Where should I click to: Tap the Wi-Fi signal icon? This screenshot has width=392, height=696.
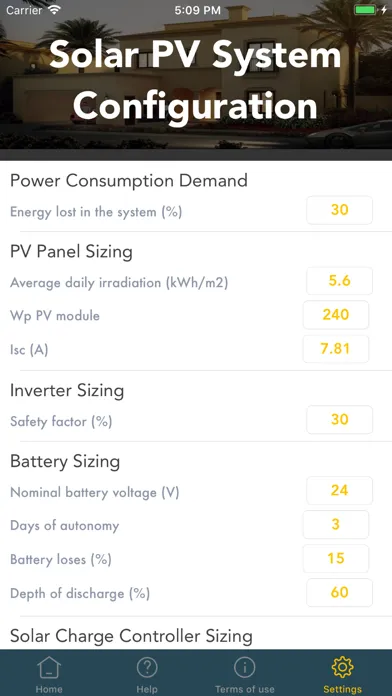click(54, 10)
